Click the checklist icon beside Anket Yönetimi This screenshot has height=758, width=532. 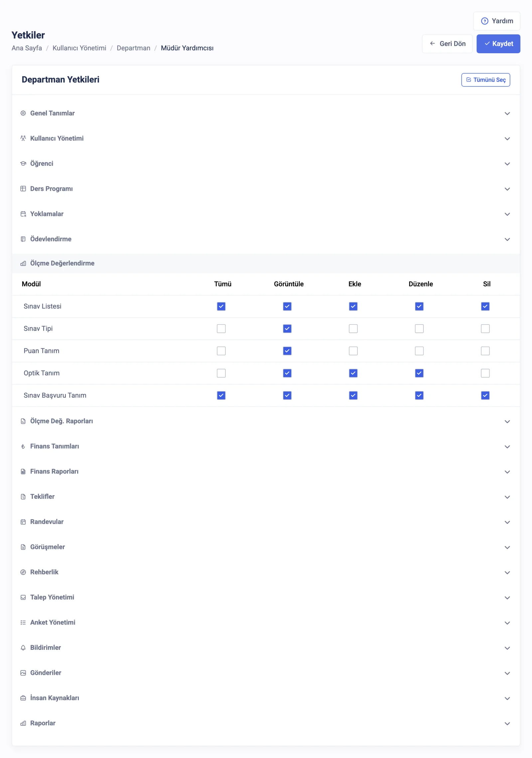pos(23,623)
